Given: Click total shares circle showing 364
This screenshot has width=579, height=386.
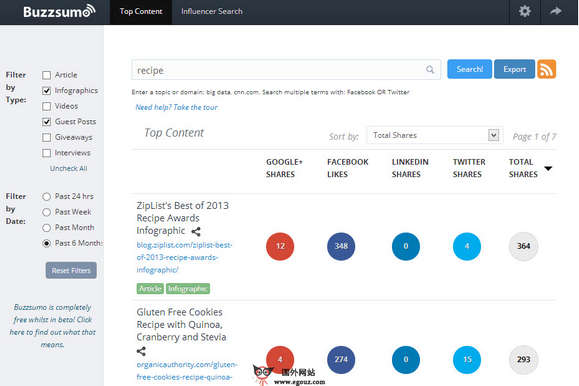Looking at the screenshot, I should pos(524,246).
